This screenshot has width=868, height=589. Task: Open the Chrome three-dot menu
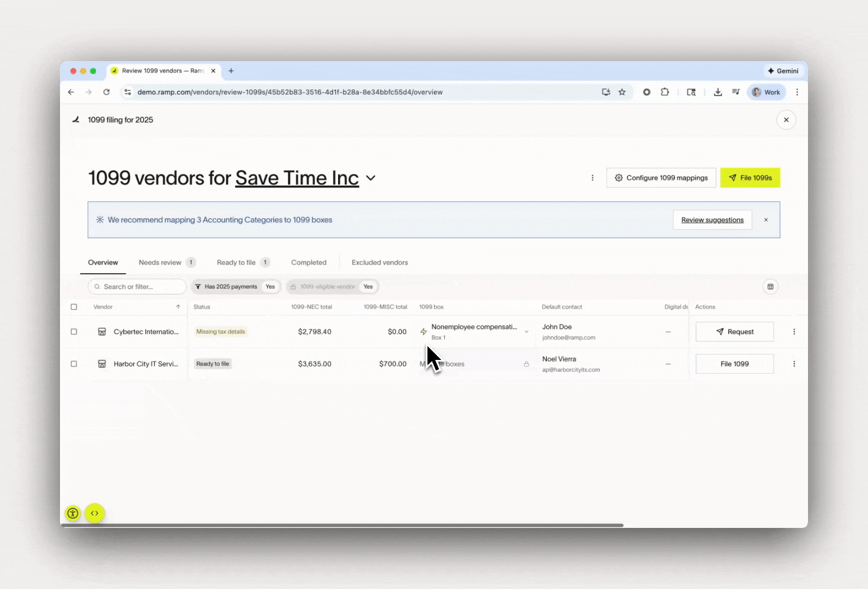coord(797,92)
